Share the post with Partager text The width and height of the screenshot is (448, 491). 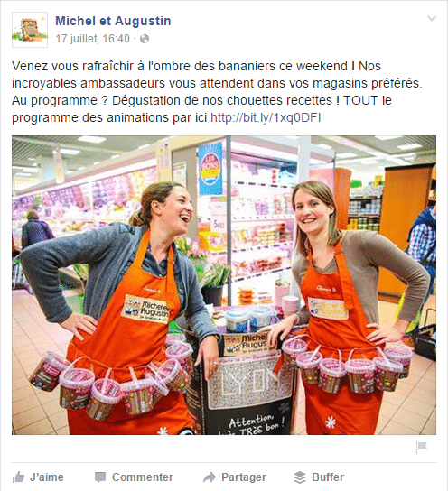pyautogui.click(x=244, y=477)
